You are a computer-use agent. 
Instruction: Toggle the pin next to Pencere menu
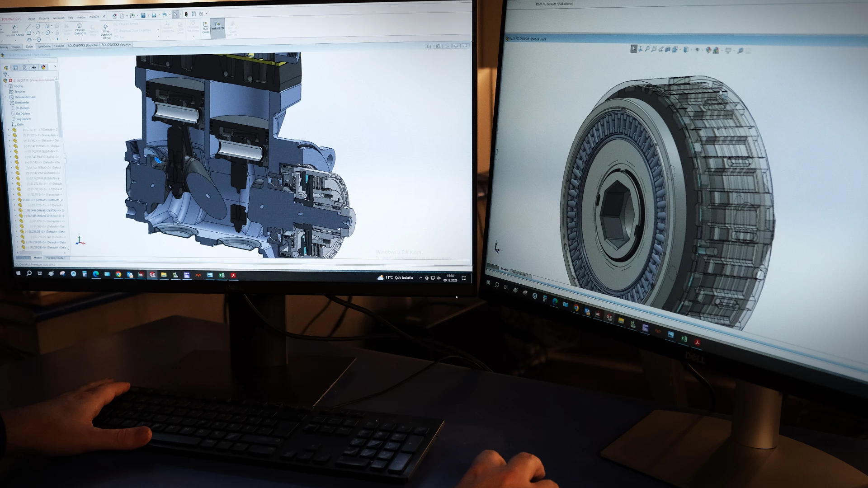coord(104,17)
